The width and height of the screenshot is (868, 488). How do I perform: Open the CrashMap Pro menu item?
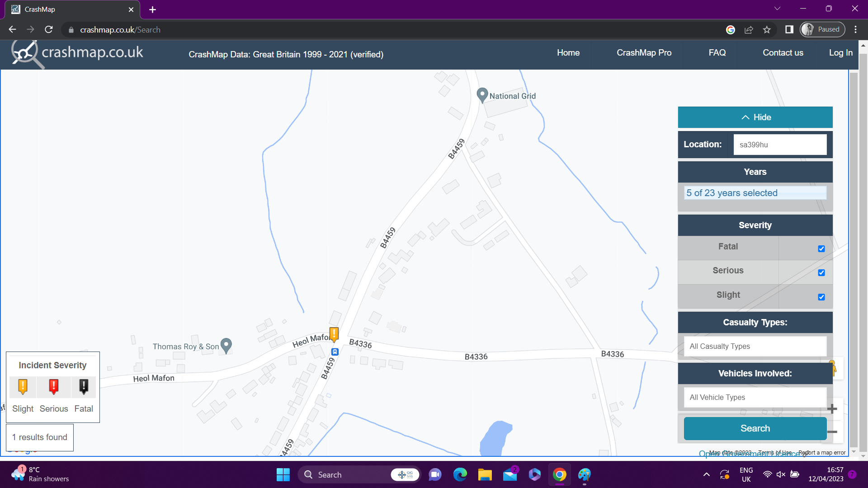click(644, 53)
